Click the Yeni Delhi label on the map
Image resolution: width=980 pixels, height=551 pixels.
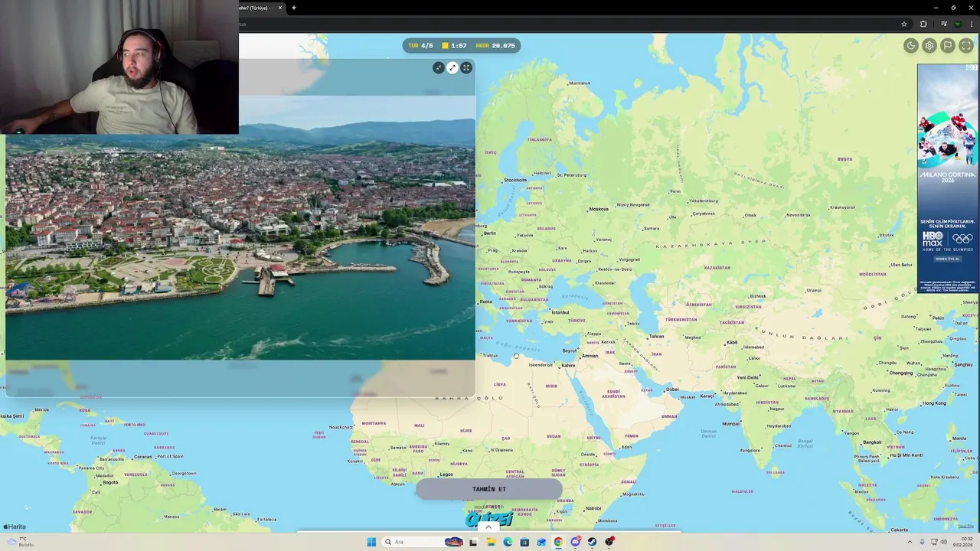pos(748,377)
